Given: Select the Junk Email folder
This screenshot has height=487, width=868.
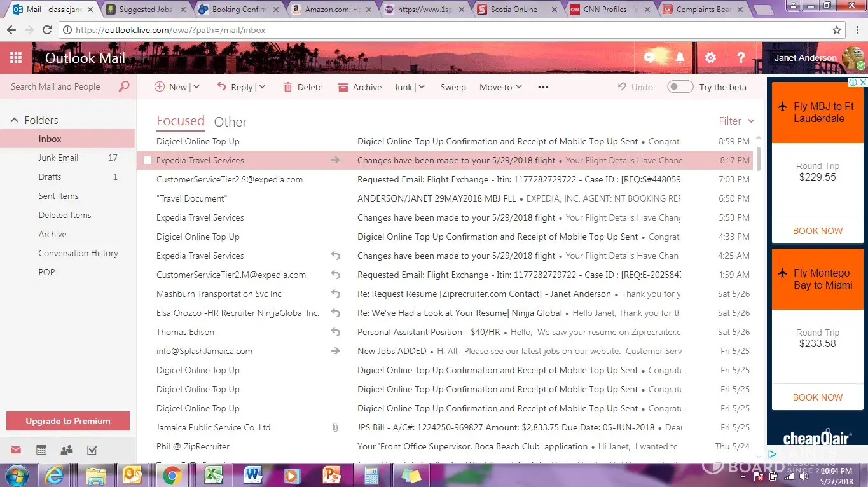Looking at the screenshot, I should tap(58, 158).
